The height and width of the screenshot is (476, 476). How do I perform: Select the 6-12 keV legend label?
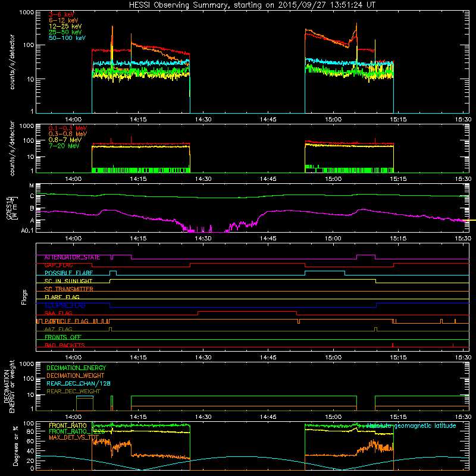tap(64, 20)
